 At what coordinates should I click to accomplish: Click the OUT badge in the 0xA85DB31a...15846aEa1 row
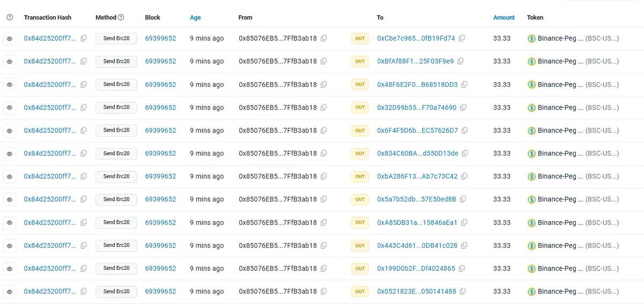coord(360,223)
